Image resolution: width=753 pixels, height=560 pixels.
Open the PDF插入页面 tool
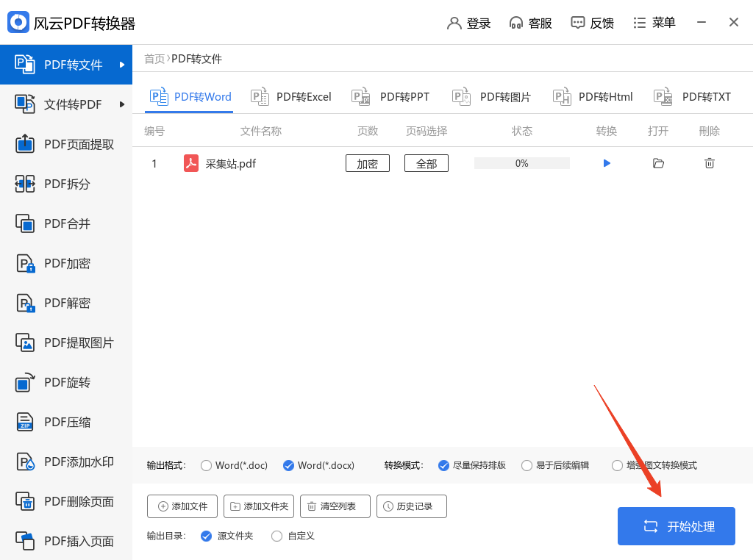coord(65,541)
